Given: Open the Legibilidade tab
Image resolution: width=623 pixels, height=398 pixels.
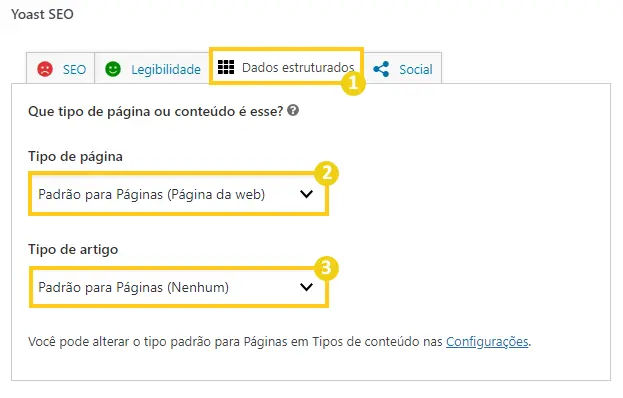Looking at the screenshot, I should pos(166,70).
